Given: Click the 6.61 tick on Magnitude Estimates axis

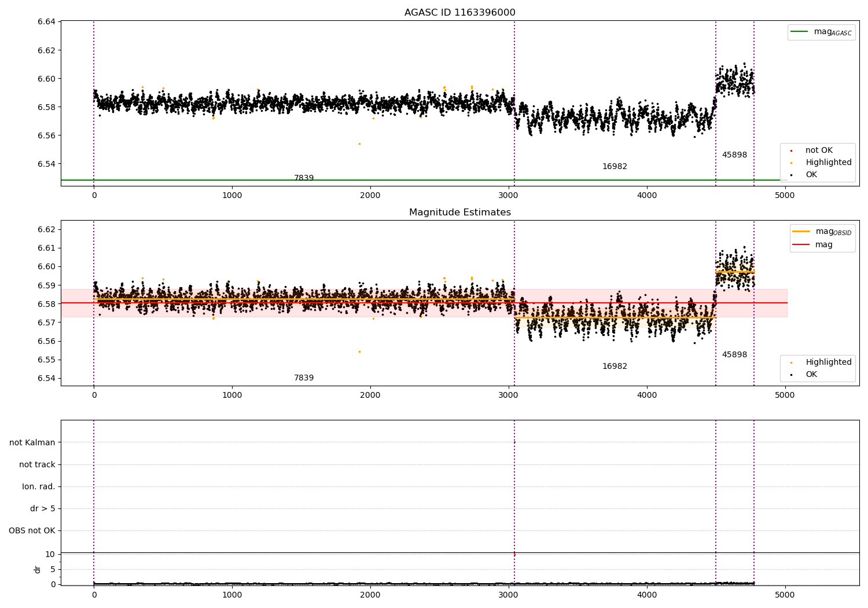Looking at the screenshot, I should coord(46,248).
